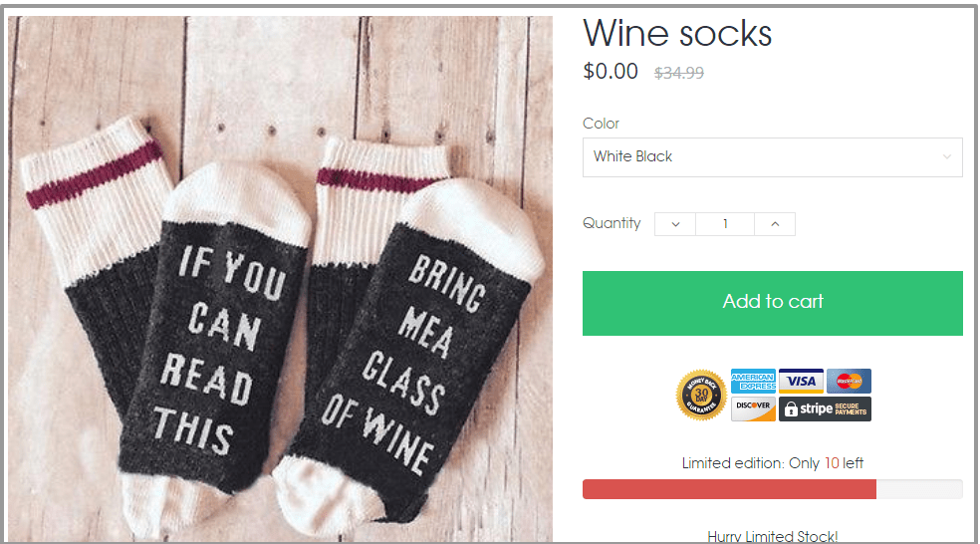
Task: Click the quantity number input field
Action: (x=725, y=224)
